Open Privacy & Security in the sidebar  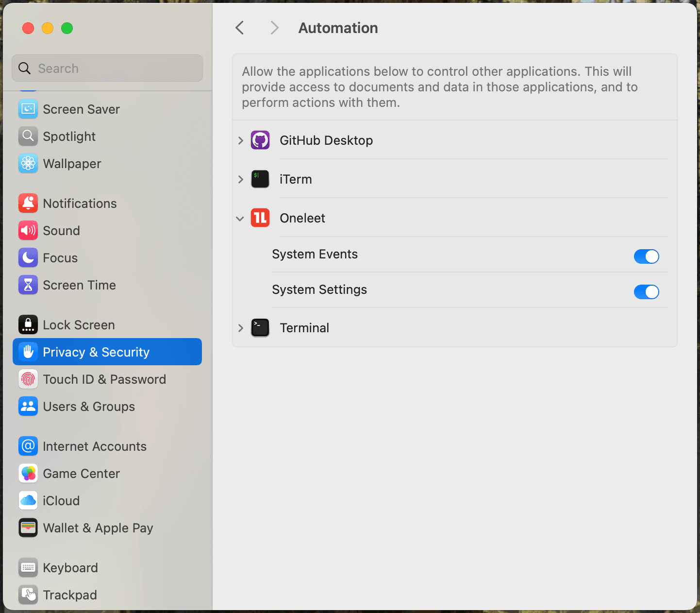point(96,352)
